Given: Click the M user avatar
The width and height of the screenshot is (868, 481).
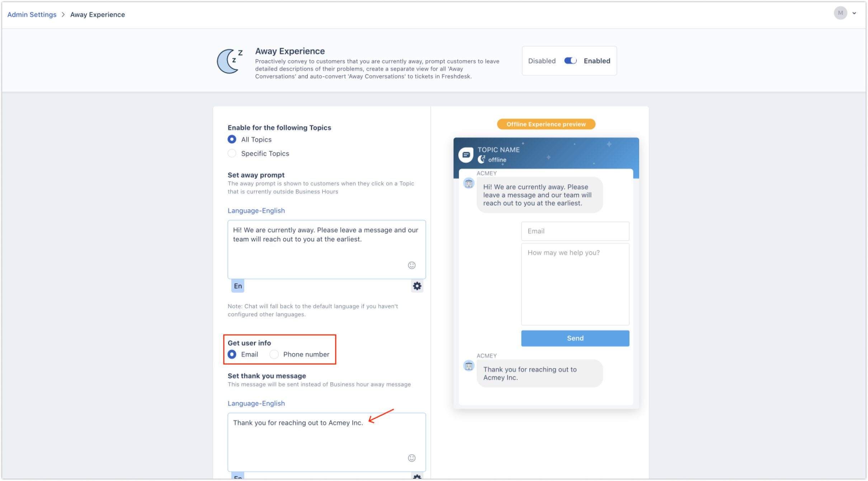Looking at the screenshot, I should [x=840, y=13].
